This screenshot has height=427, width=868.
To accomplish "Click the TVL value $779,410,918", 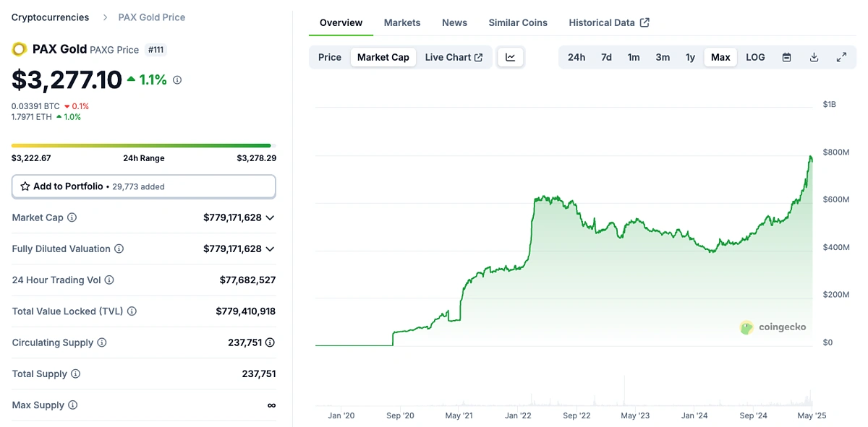I will (245, 311).
